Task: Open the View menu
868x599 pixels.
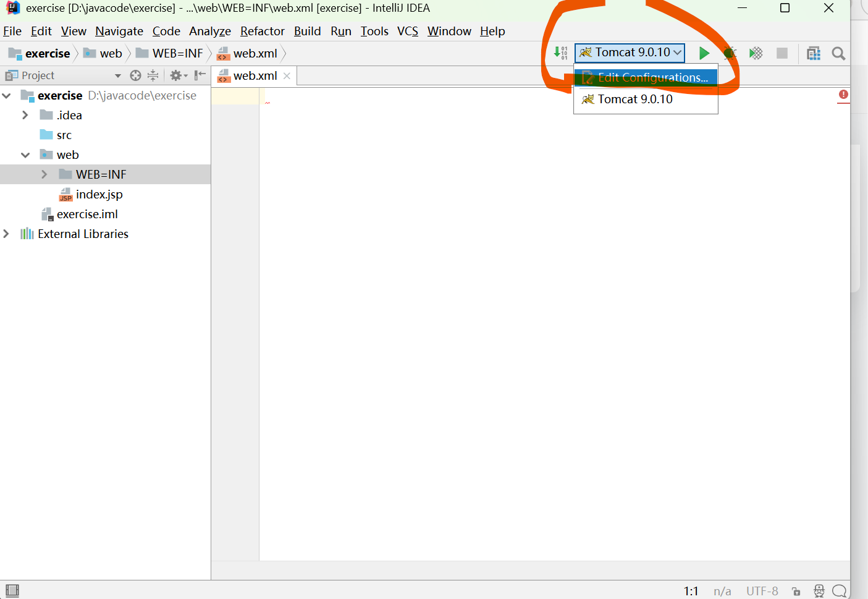Action: [74, 31]
